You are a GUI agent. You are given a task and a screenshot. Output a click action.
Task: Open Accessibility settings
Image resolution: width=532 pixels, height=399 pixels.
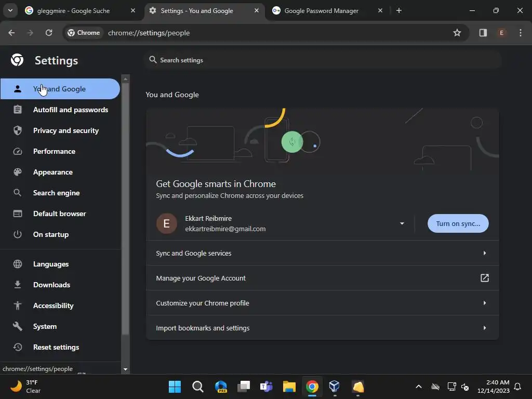pyautogui.click(x=60, y=305)
